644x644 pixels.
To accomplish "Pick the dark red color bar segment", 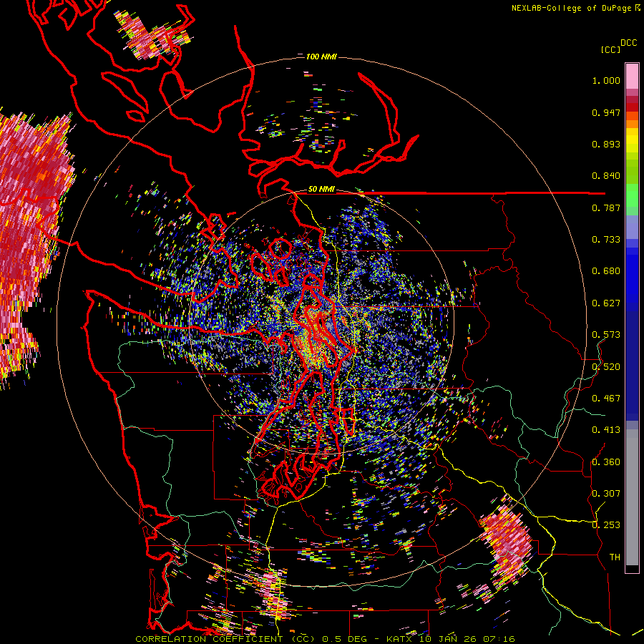I will [632, 107].
